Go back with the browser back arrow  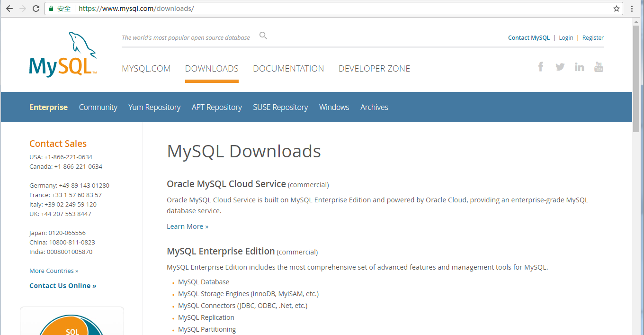(9, 9)
